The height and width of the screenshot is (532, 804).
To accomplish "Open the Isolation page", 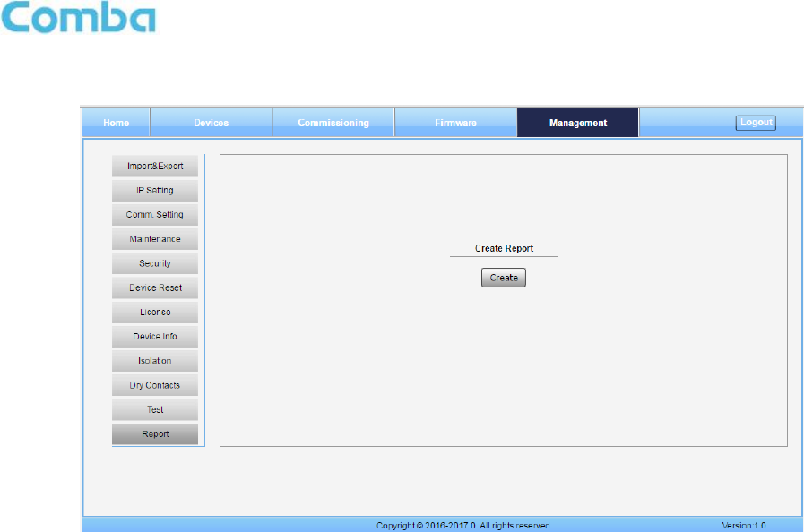I will pyautogui.click(x=155, y=361).
